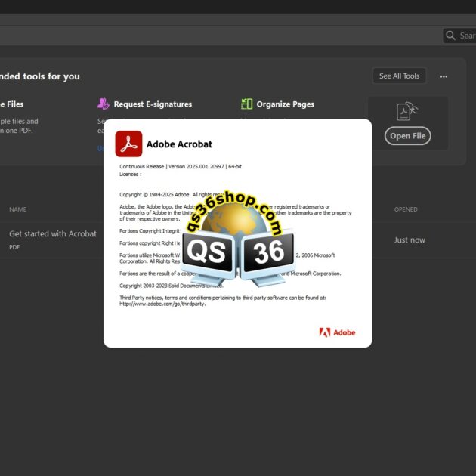Click the search magnifier icon
The height and width of the screenshot is (476, 476).
tap(450, 36)
